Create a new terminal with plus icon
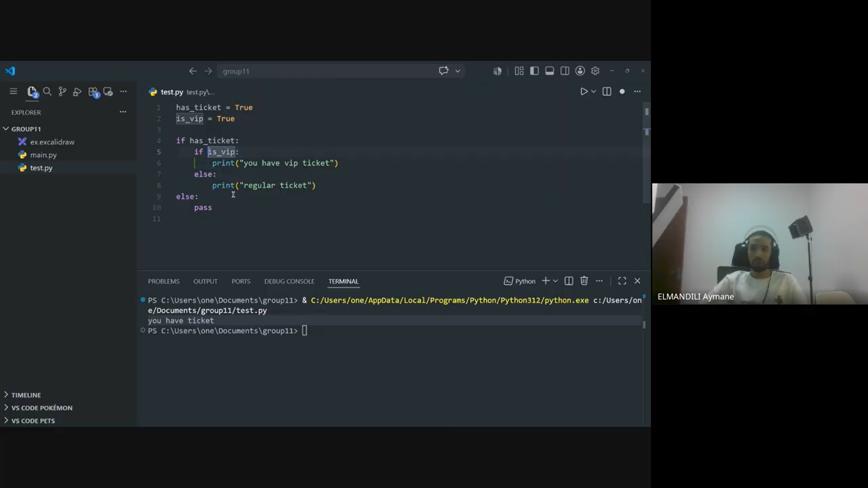Viewport: 868px width, 488px height. coord(546,281)
